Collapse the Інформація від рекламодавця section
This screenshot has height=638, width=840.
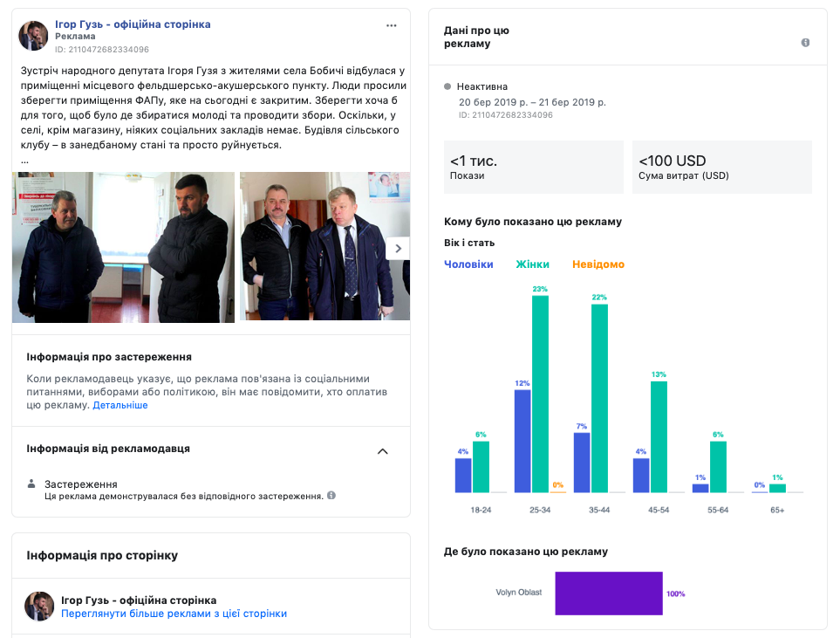(382, 451)
